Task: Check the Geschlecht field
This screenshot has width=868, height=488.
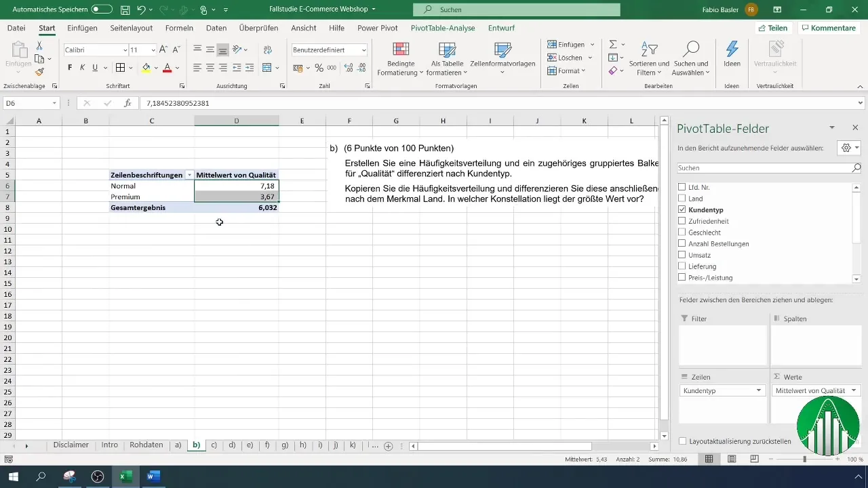Action: pyautogui.click(x=682, y=232)
